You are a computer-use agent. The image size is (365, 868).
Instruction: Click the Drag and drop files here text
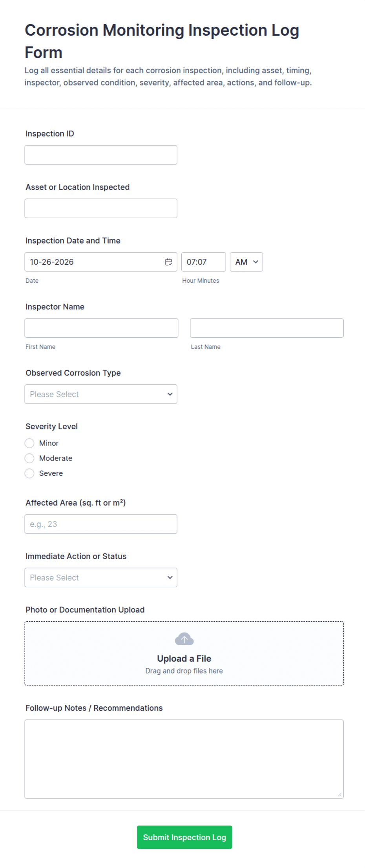184,671
